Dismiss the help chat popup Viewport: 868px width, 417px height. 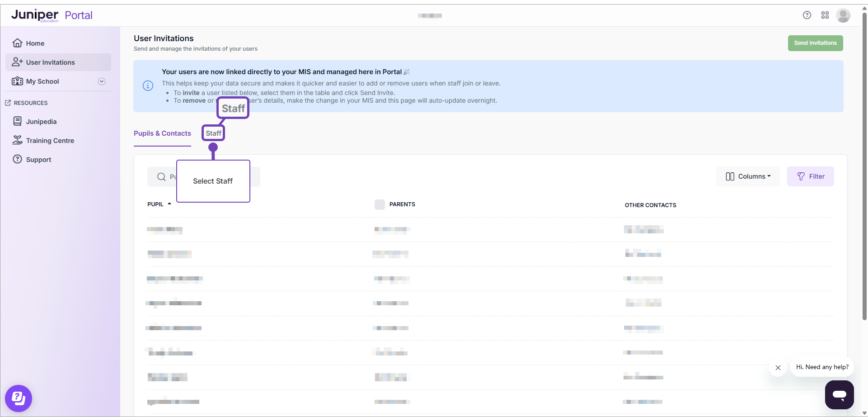tap(778, 368)
